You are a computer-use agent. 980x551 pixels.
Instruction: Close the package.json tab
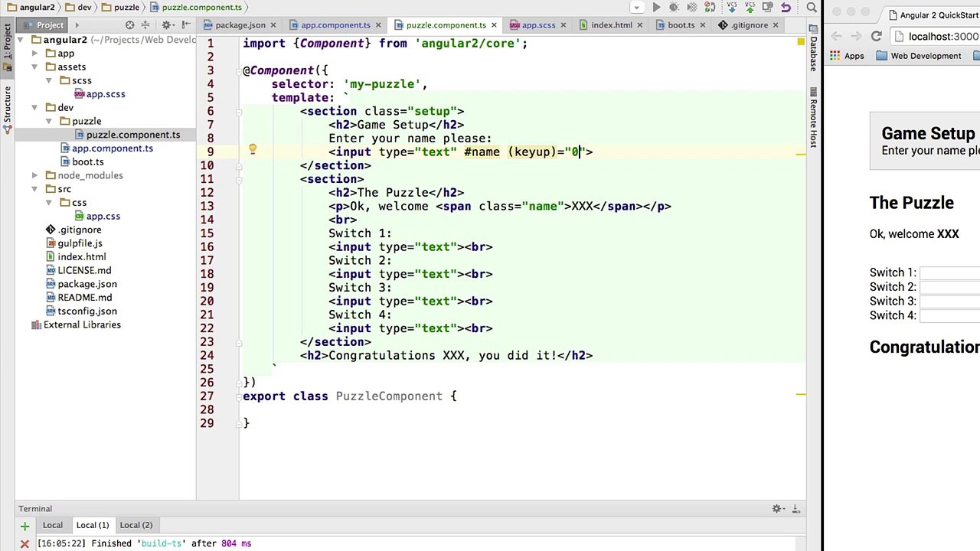[273, 25]
